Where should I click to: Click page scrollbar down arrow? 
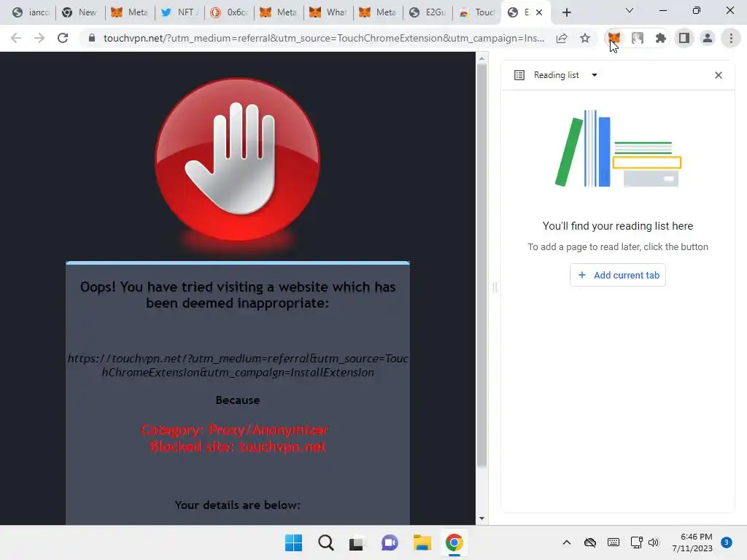coord(481,518)
